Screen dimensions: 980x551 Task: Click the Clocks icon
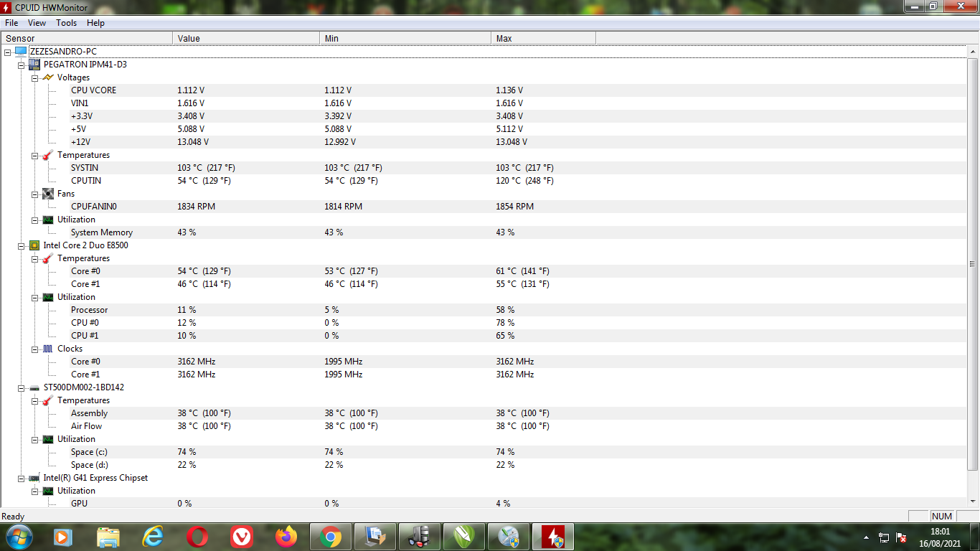[x=47, y=349]
